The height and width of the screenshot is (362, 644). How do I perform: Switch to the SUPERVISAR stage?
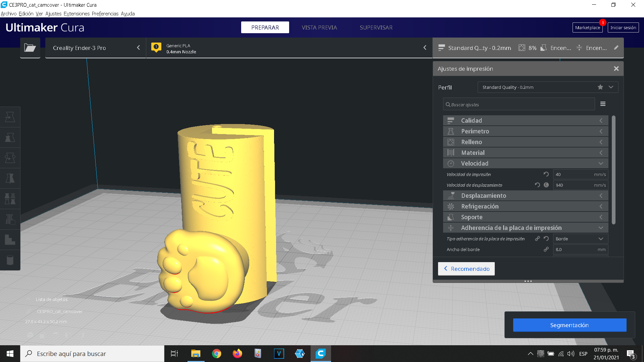point(376,27)
